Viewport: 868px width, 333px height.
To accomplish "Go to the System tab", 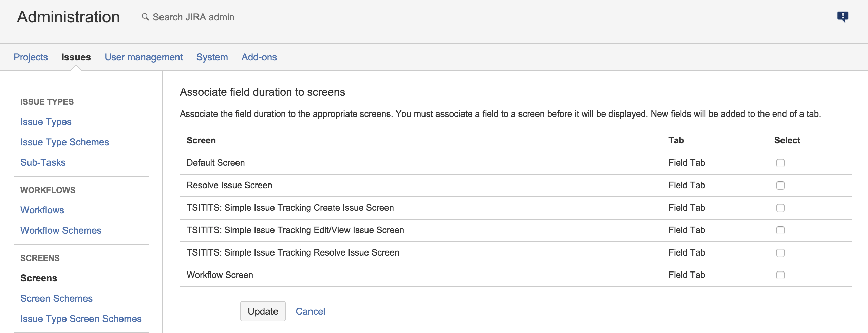I will [x=212, y=57].
